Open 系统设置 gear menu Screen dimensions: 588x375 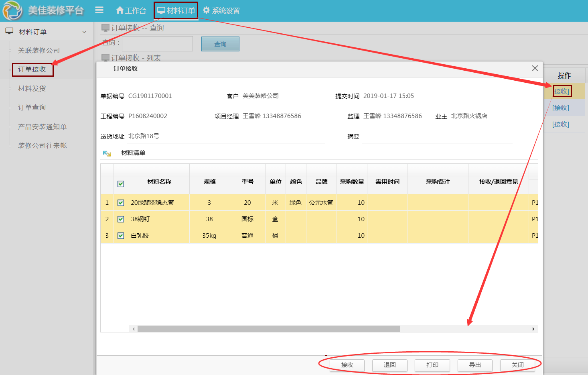point(221,10)
